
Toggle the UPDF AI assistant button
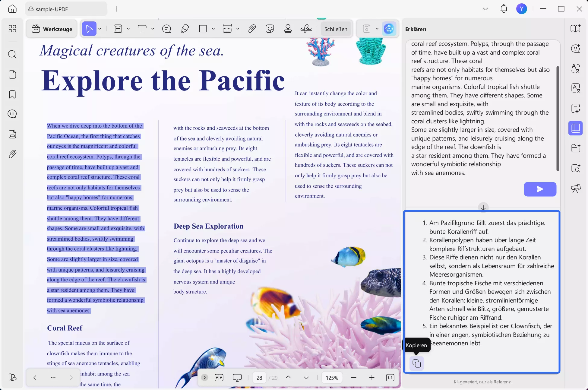(389, 29)
